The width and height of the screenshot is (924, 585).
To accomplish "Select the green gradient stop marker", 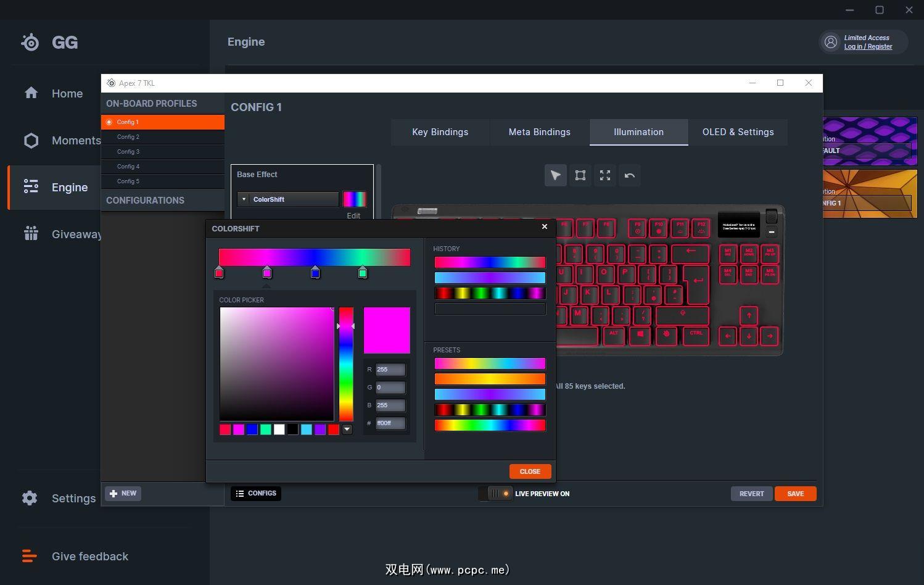I will tap(363, 273).
